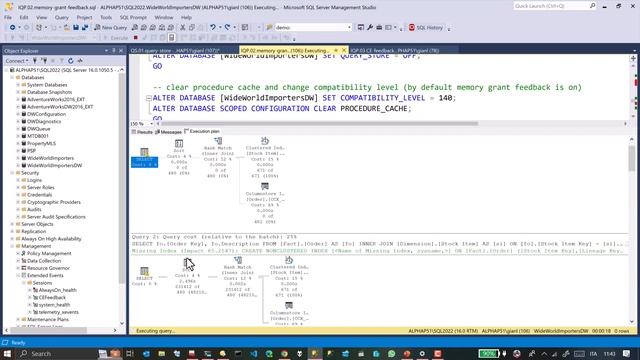Click the 'Executing query...' status text

[156, 331]
